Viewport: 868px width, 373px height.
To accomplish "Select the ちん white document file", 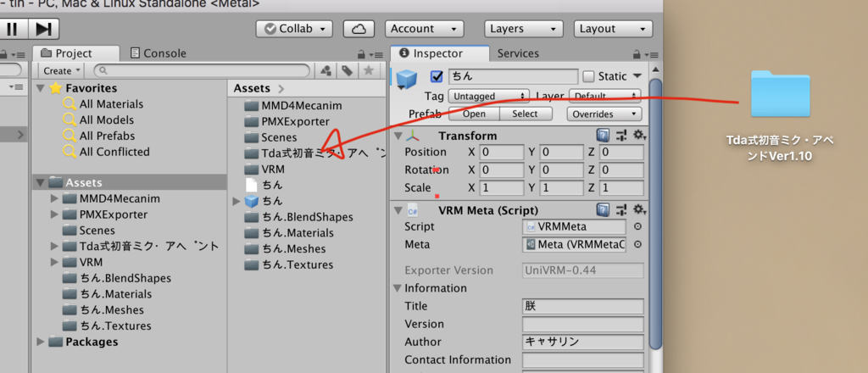I will [x=264, y=185].
